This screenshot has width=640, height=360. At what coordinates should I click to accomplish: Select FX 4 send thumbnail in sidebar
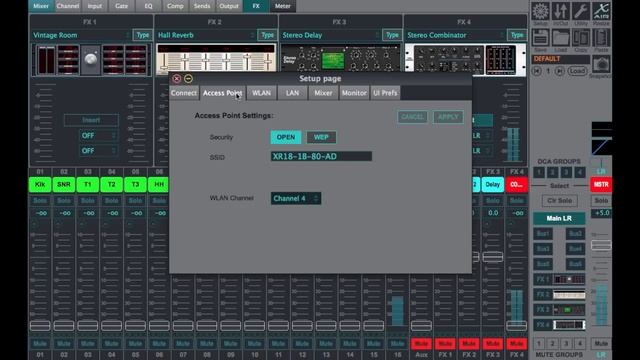pos(569,325)
